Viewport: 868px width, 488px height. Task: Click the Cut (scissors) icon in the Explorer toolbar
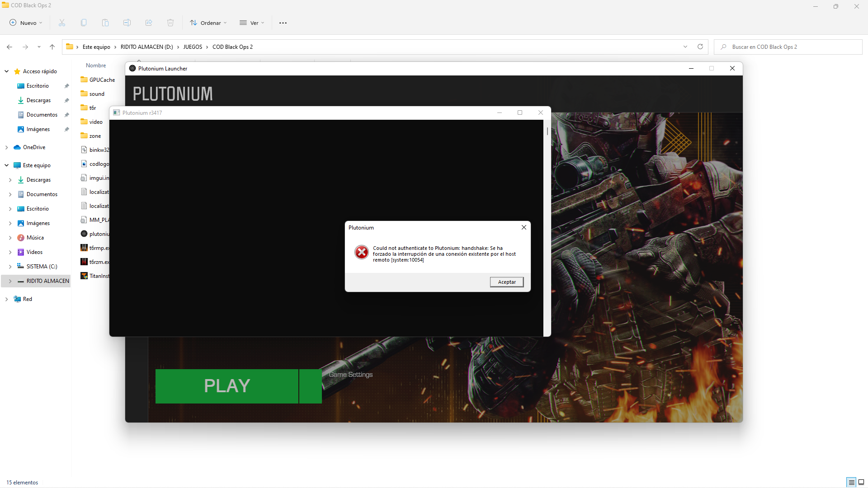pyautogui.click(x=62, y=23)
